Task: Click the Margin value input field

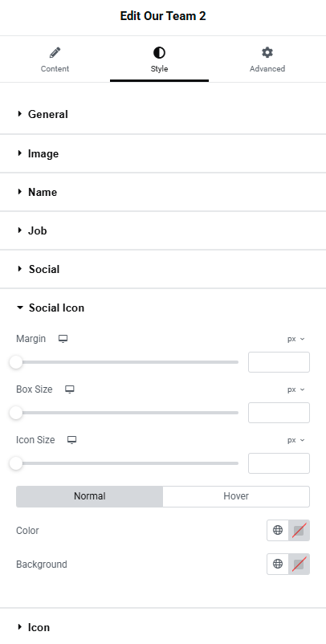Action: (x=279, y=362)
